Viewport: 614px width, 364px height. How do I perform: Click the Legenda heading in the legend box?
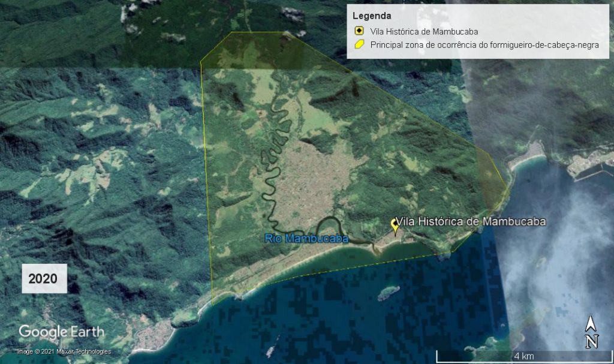pyautogui.click(x=372, y=16)
